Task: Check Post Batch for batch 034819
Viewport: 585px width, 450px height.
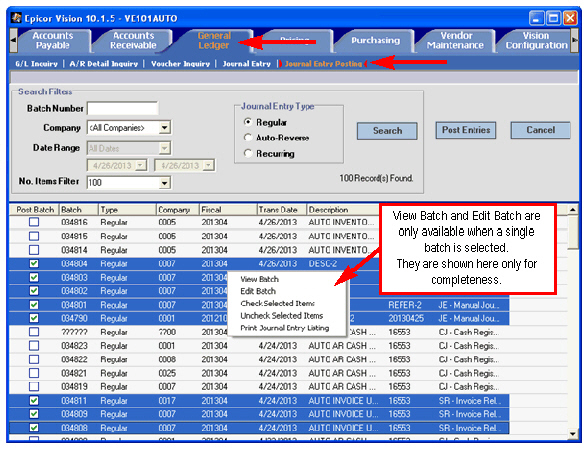Action: tap(34, 387)
